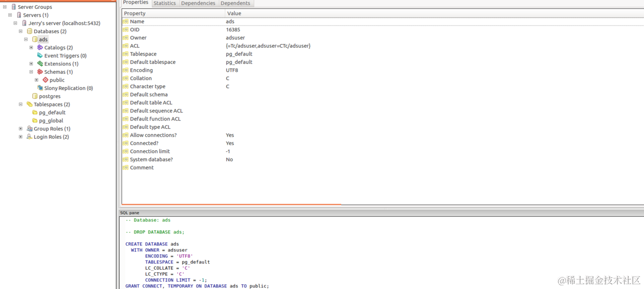
Task: Open the Dependencies tab
Action: tap(198, 3)
